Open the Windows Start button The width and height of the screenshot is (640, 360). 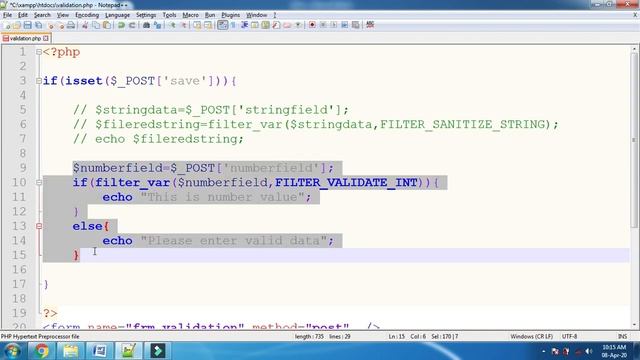(12, 351)
